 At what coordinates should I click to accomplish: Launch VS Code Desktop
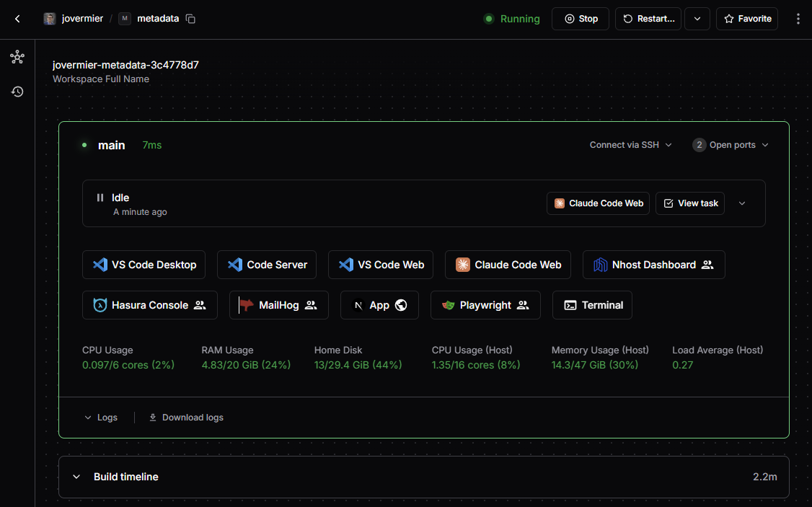point(144,265)
